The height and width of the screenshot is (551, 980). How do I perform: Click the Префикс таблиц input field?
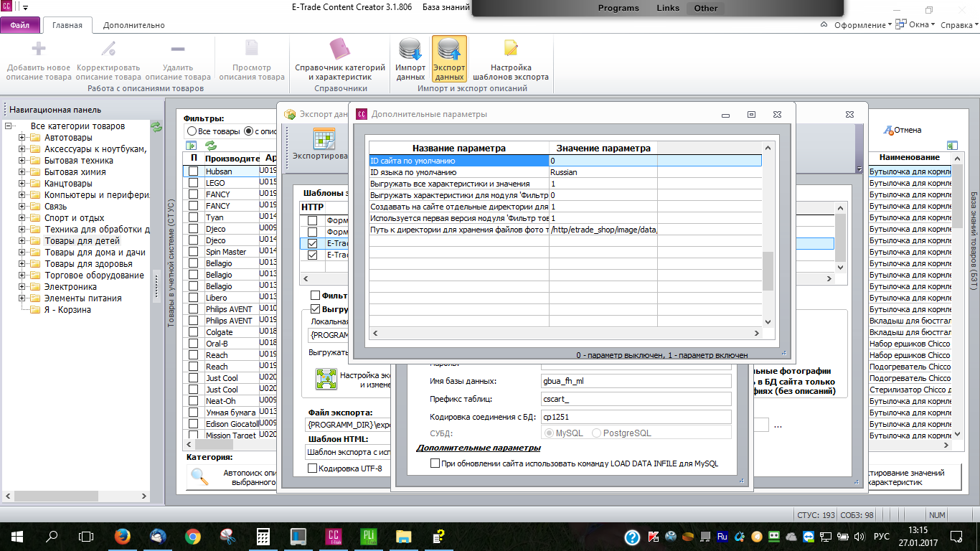(x=636, y=399)
